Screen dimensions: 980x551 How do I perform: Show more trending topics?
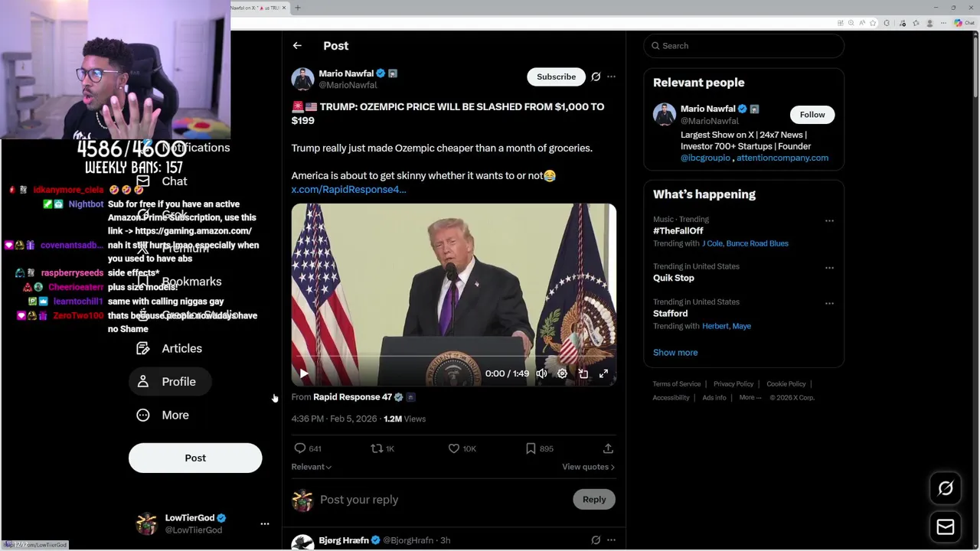pos(675,353)
